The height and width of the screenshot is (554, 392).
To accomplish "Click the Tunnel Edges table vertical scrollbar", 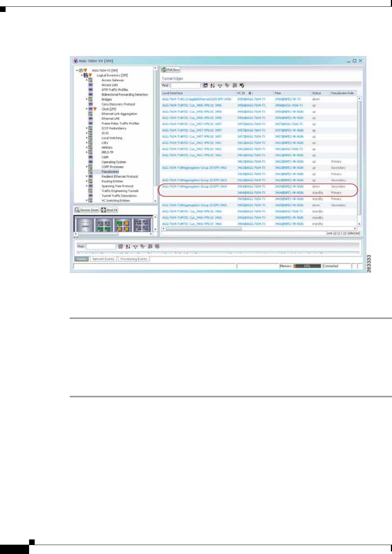I will (360, 161).
